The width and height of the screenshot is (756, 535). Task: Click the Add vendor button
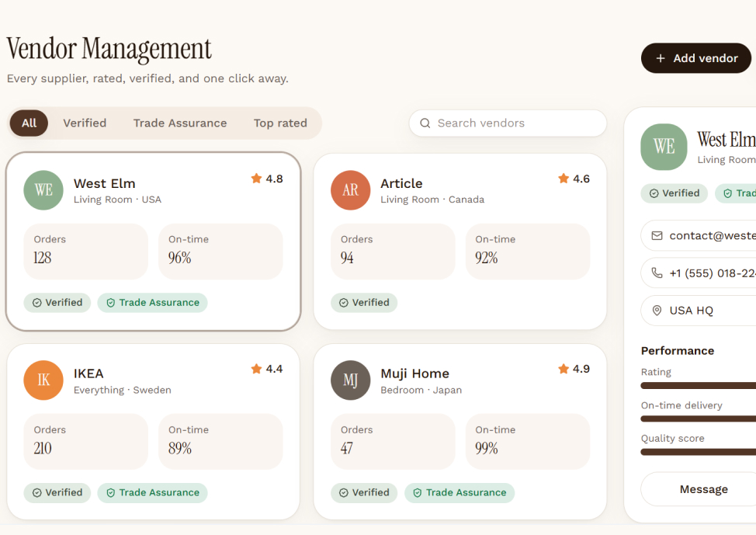point(696,58)
